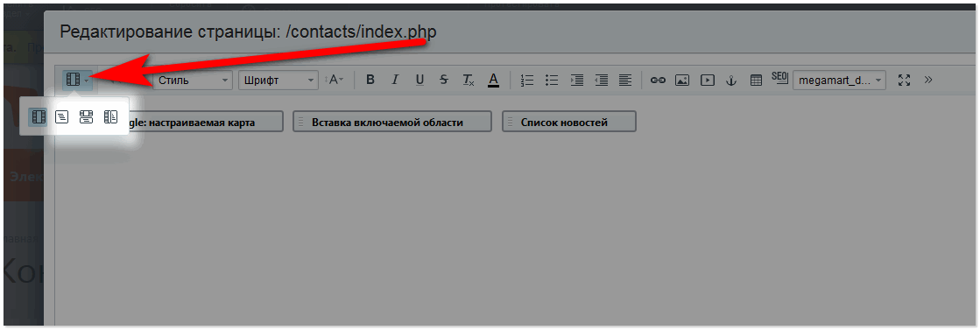Open text alignment options
Image resolution: width=980 pixels, height=330 pixels.
(625, 80)
